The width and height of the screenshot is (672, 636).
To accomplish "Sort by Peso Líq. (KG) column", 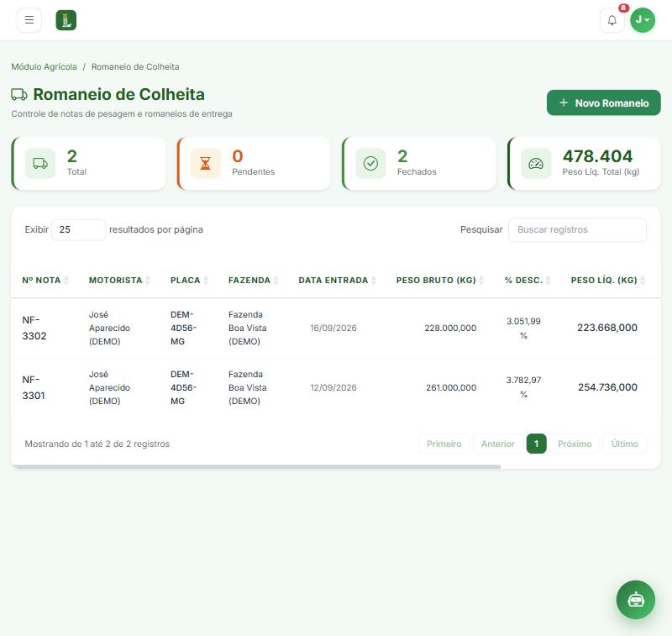I will click(x=607, y=280).
